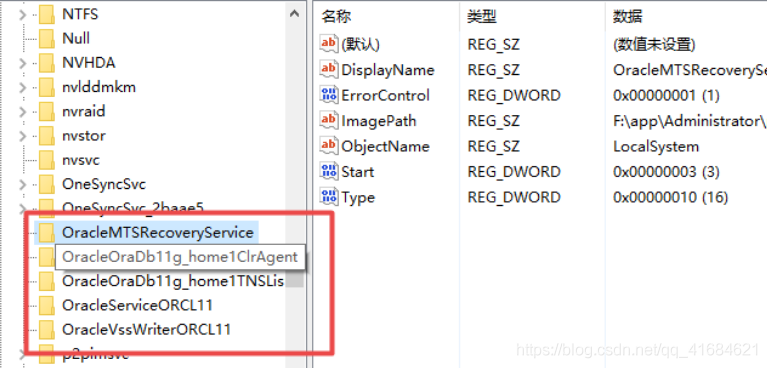Click the OneSyncSvc folder icon
The height and width of the screenshot is (368, 767).
(46, 184)
